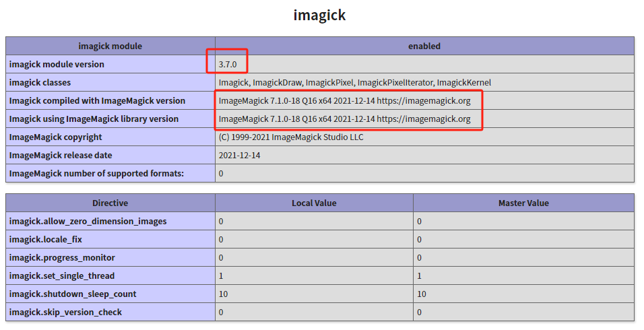Click the 'enabled' header cell
The image size is (644, 330).
(x=424, y=46)
